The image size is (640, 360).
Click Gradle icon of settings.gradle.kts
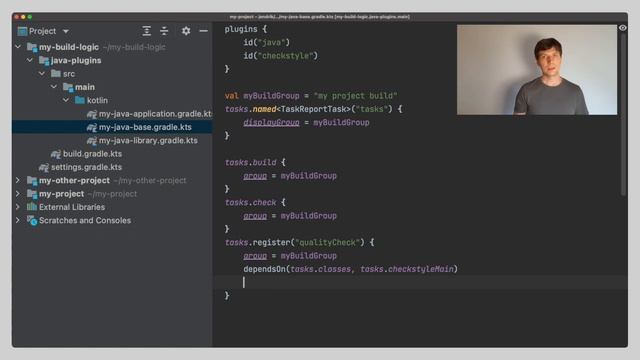coord(44,167)
